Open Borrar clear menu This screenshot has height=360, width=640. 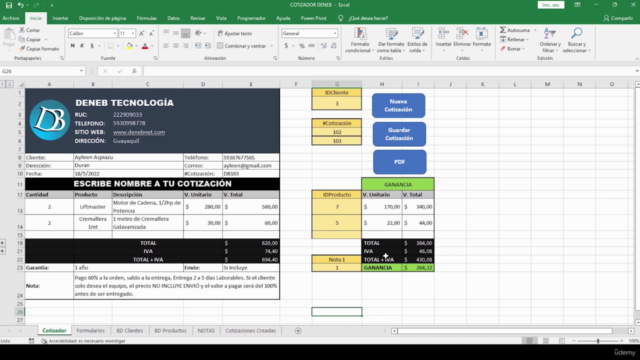pyautogui.click(x=512, y=49)
